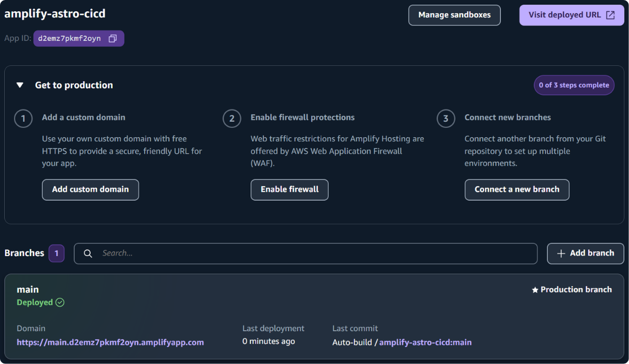Viewport: 629px width, 364px height.
Task: Click Enable firewall button
Action: [x=289, y=189]
